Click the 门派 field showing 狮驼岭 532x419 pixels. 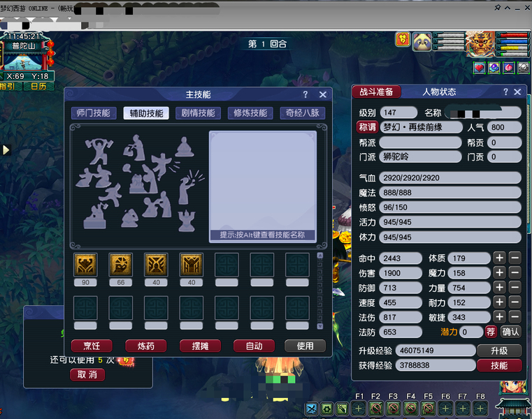pos(421,156)
